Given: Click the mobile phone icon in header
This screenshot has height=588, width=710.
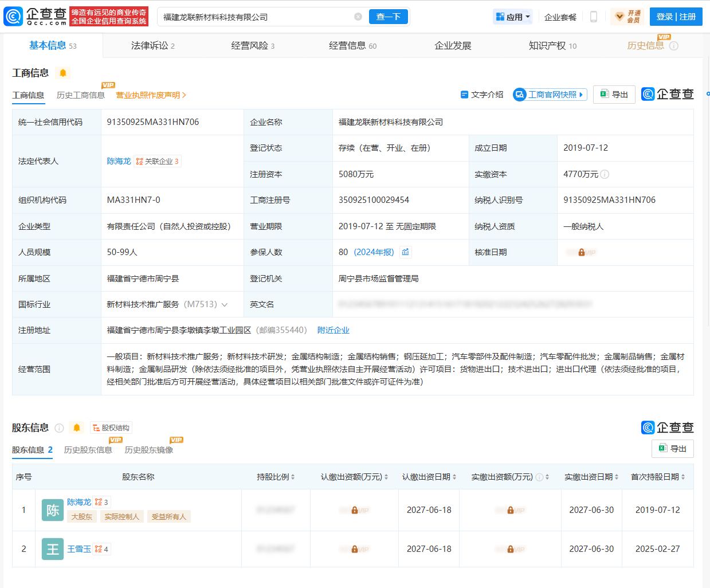Looking at the screenshot, I should point(594,17).
